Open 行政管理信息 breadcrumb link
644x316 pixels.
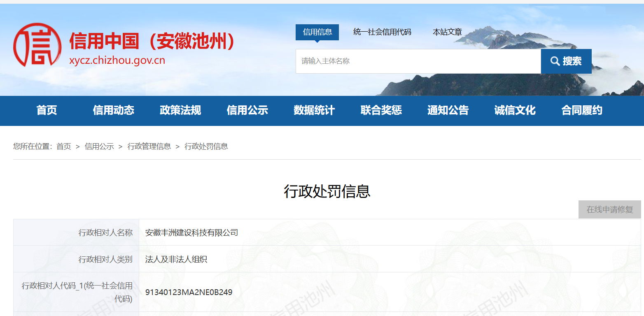tap(149, 146)
